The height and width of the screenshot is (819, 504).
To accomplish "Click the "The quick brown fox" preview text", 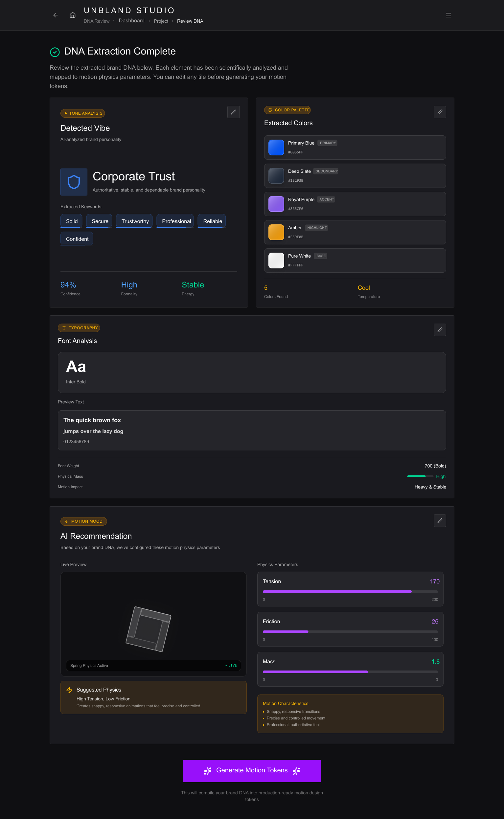I will [92, 420].
